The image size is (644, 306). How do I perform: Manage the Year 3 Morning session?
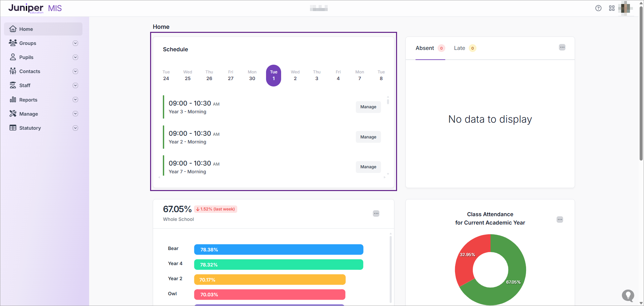[368, 107]
